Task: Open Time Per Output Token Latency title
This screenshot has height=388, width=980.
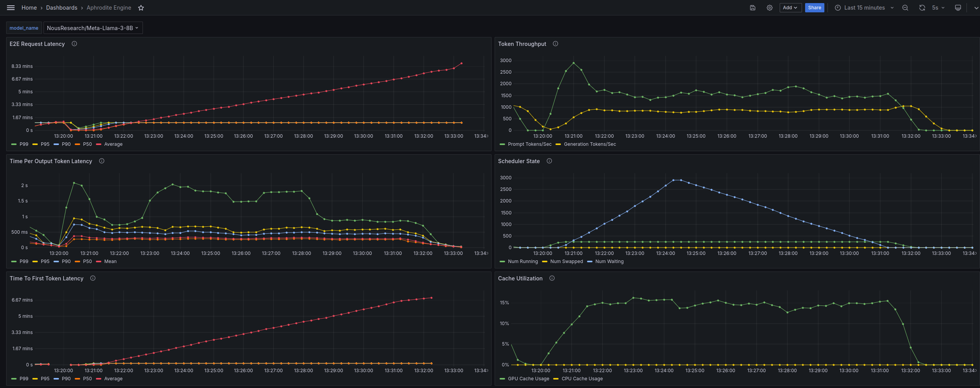Action: tap(51, 161)
